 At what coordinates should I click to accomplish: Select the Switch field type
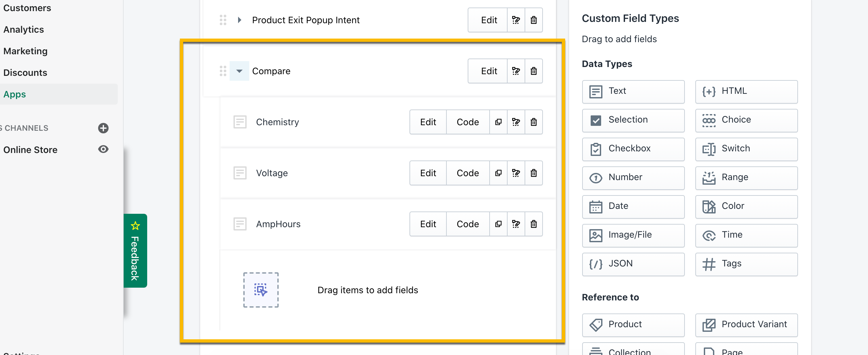click(746, 148)
